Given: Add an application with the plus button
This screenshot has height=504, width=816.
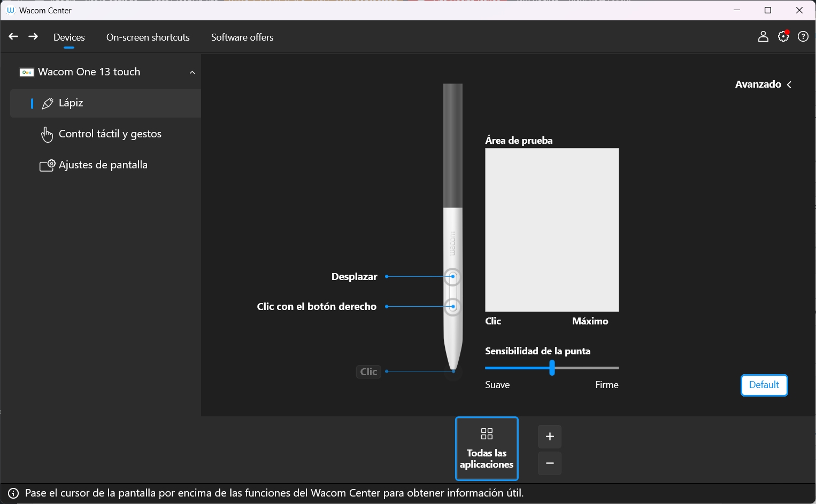Looking at the screenshot, I should pyautogui.click(x=550, y=437).
